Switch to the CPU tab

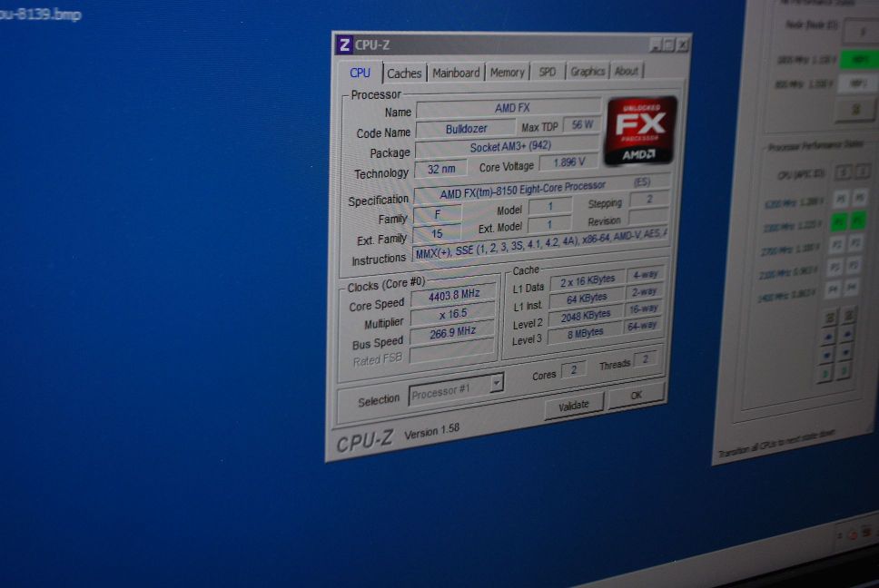(x=360, y=73)
